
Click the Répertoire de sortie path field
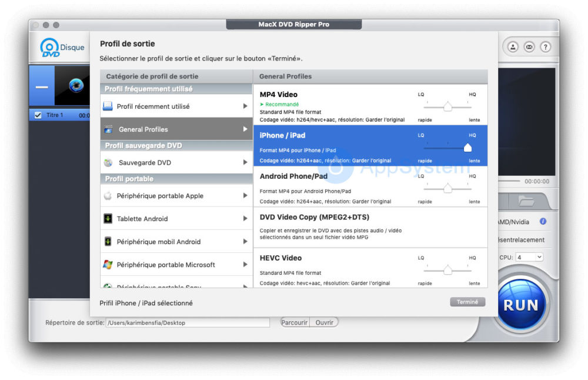pyautogui.click(x=187, y=322)
